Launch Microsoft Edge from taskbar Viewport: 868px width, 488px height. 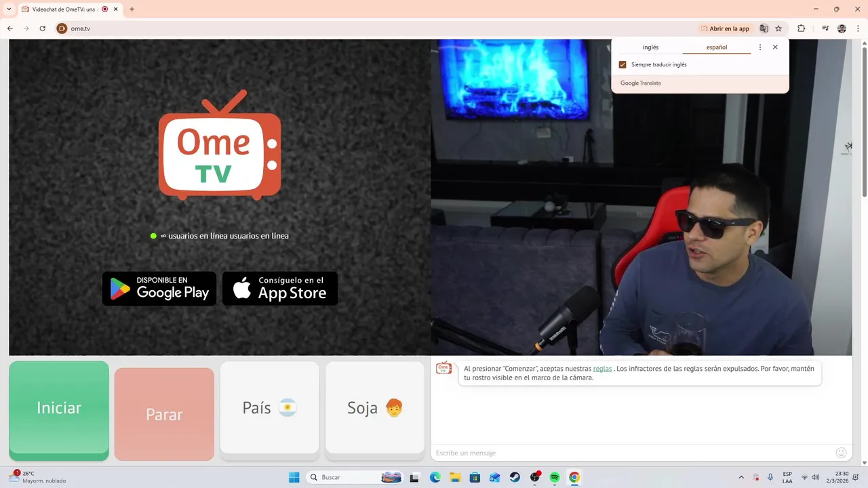point(435,477)
